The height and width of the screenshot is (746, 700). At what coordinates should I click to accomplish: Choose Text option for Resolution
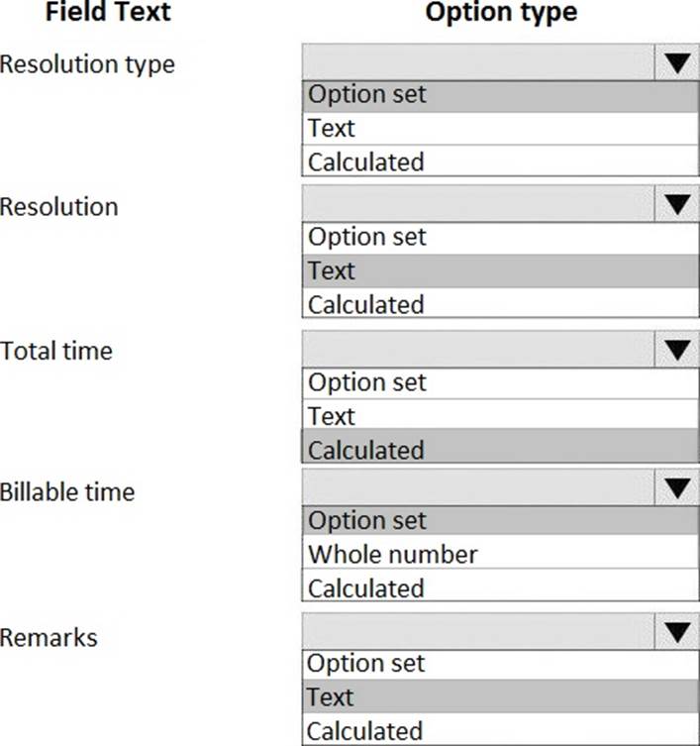(x=501, y=270)
